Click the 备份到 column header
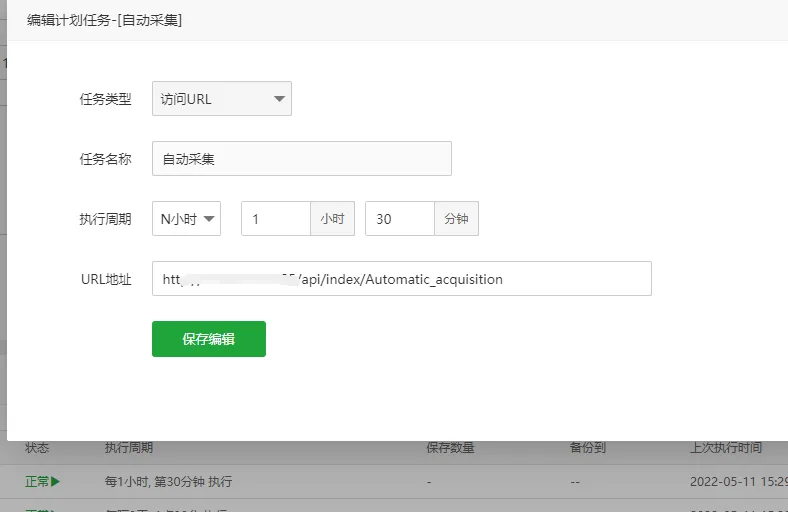 (587, 447)
